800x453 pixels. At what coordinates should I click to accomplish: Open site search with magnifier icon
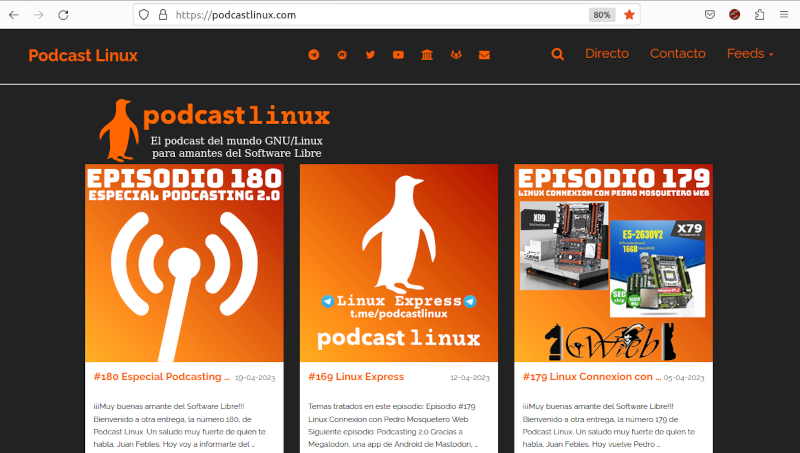pos(558,54)
